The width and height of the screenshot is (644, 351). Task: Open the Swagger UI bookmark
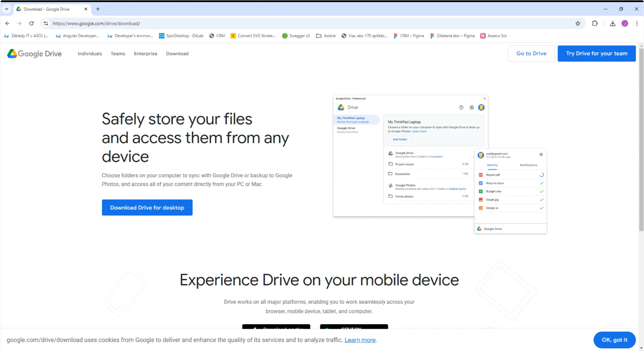pos(296,36)
